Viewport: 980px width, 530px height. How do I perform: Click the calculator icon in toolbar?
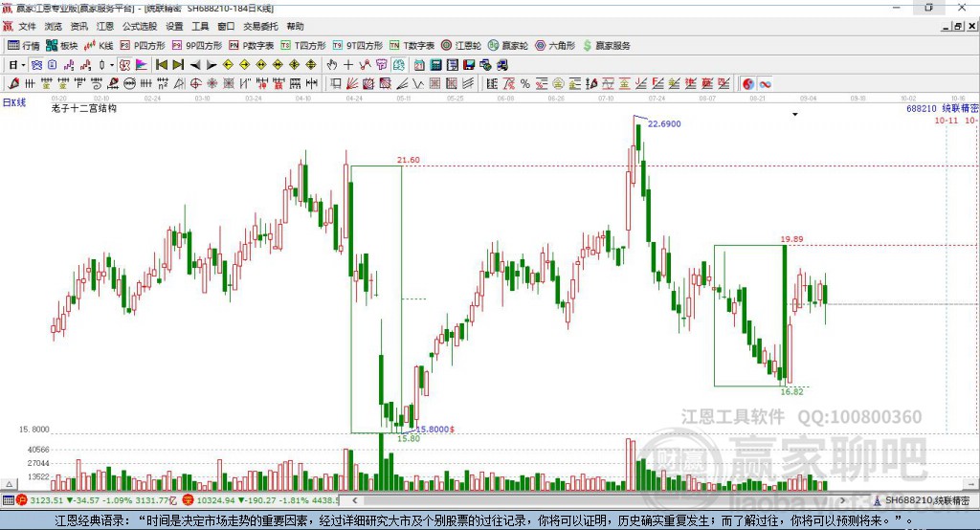[x=436, y=65]
